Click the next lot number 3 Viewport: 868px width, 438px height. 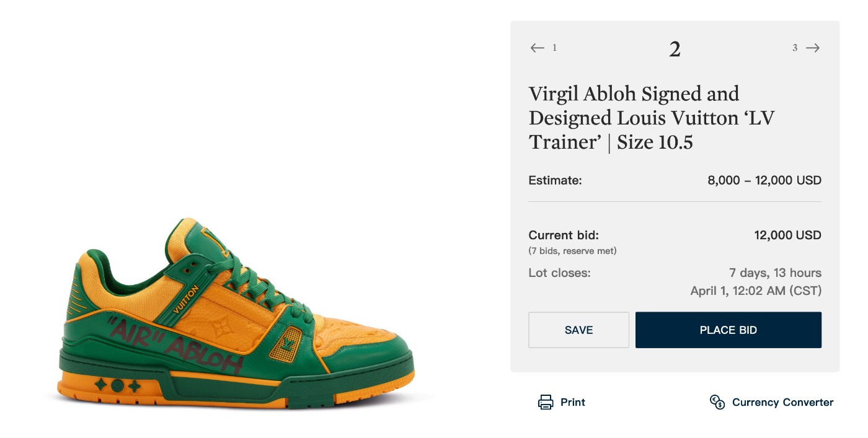click(x=795, y=48)
